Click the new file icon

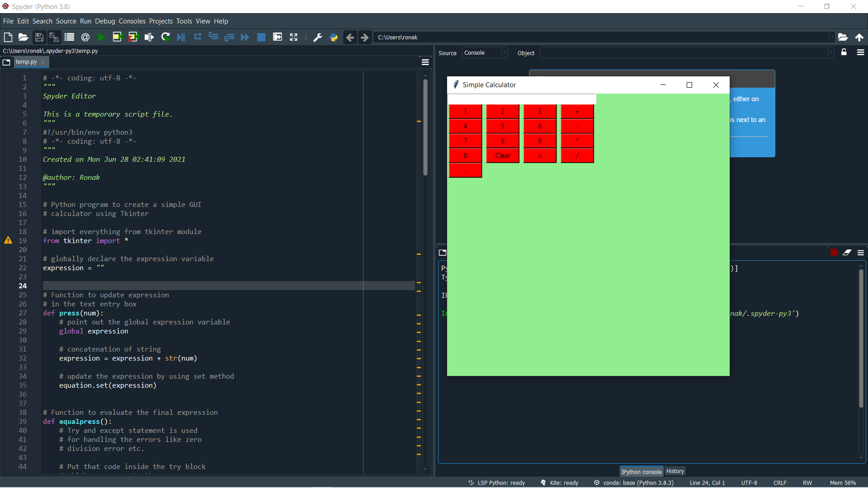click(8, 37)
